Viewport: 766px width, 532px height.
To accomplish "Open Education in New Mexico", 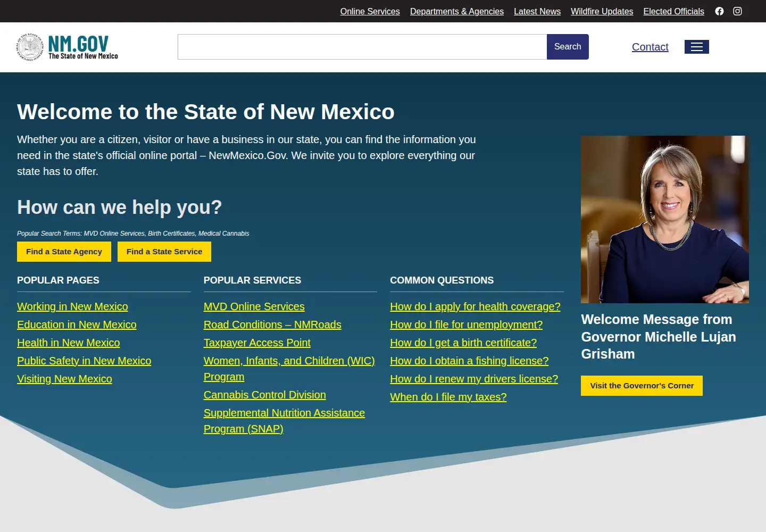I will click(x=77, y=325).
